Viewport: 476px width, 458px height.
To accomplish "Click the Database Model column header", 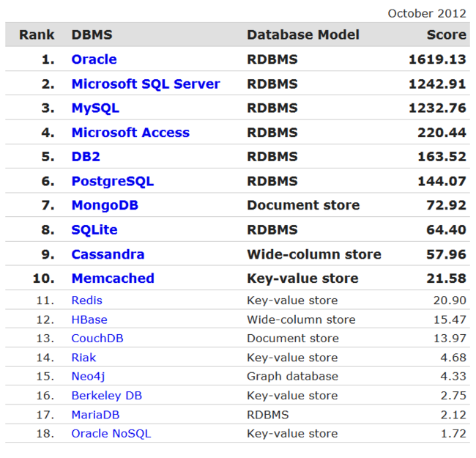I will coord(303,34).
